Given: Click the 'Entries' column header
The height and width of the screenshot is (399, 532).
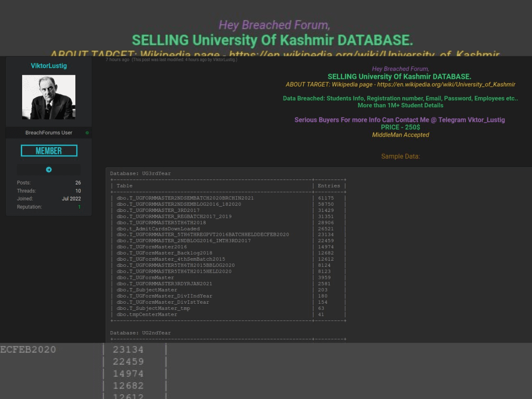Looking at the screenshot, I should pyautogui.click(x=329, y=186).
